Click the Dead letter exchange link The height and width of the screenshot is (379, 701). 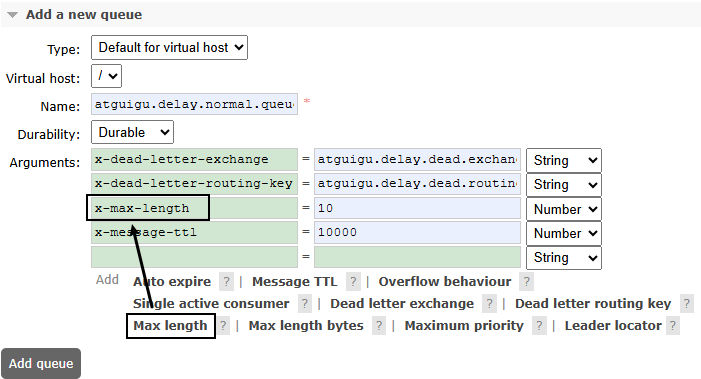(x=402, y=304)
